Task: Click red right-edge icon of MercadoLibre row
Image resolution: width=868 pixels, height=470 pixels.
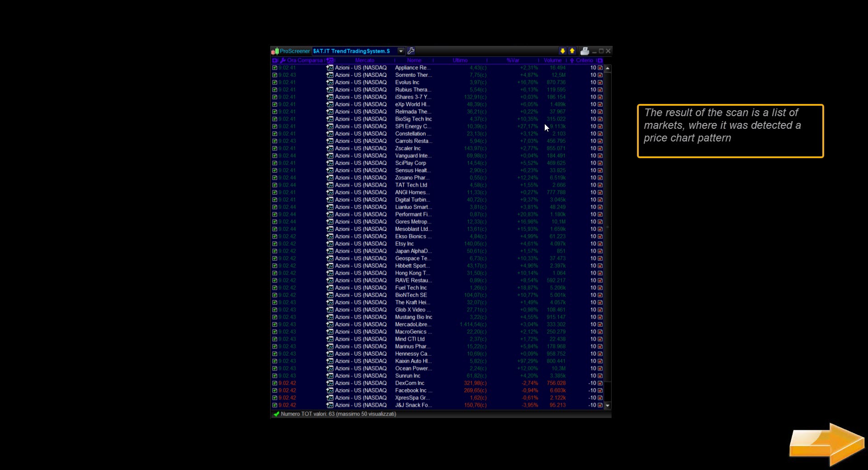Action: click(600, 324)
